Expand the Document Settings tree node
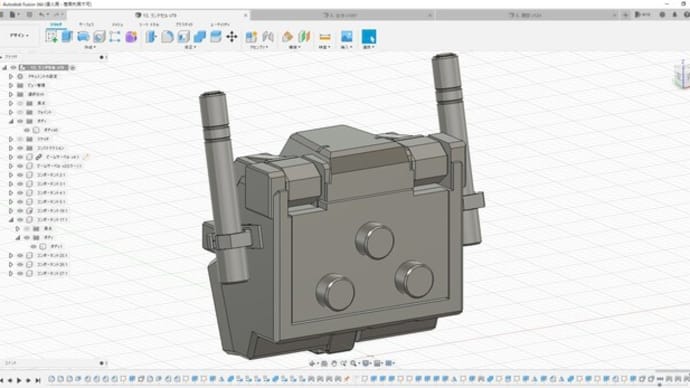 click(11, 76)
